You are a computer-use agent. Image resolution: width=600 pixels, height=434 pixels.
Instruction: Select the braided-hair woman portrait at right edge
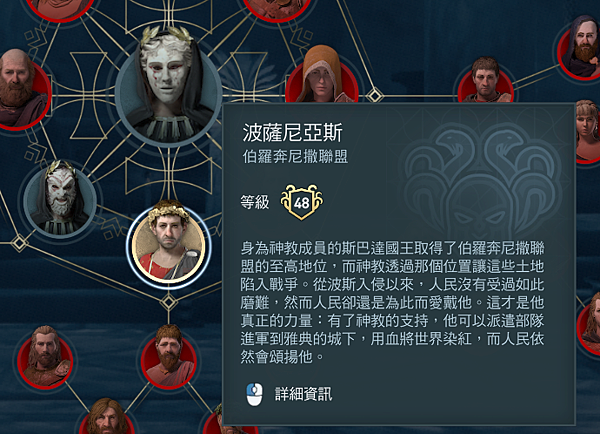click(589, 132)
